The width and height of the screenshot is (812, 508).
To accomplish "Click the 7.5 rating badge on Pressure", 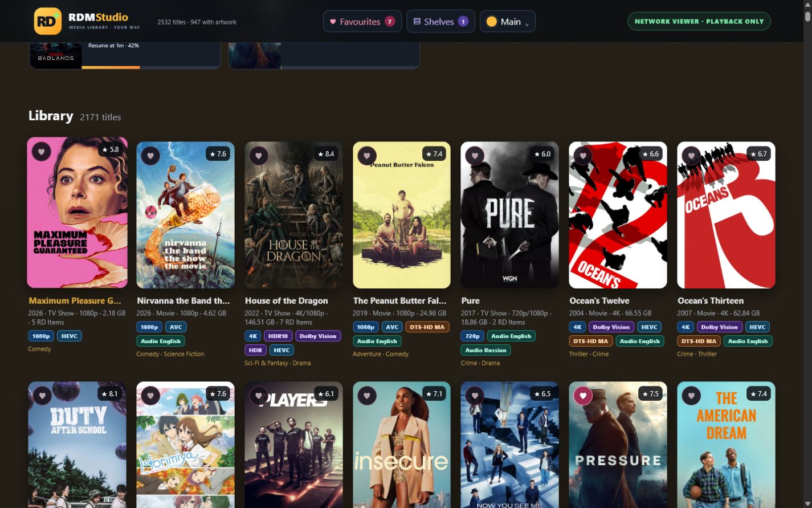I will (650, 394).
